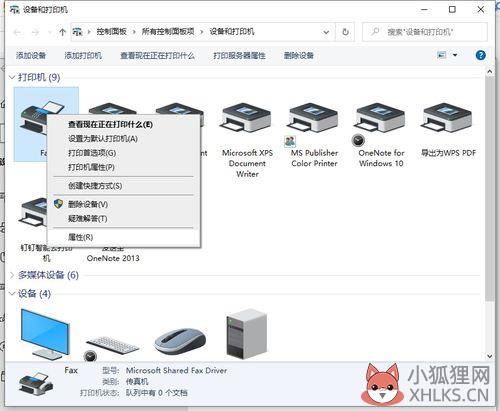
Task: Select the MS Publisher Color Printer icon
Action: click(314, 119)
